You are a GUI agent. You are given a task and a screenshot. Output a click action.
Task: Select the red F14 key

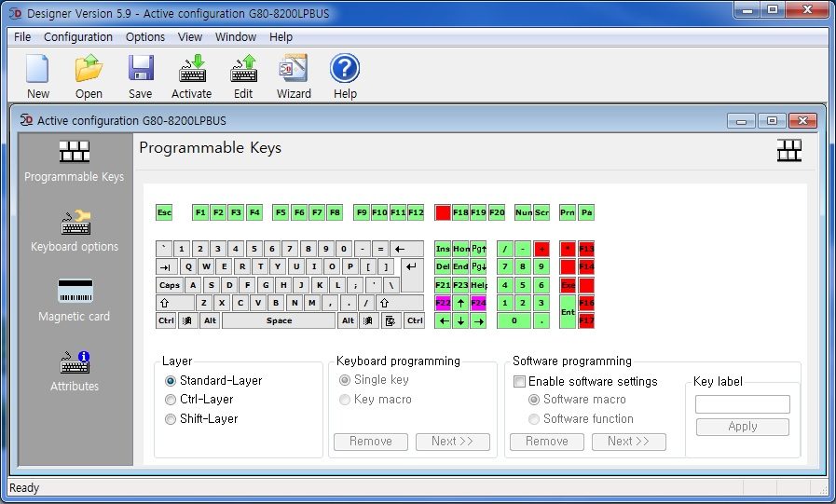click(586, 267)
